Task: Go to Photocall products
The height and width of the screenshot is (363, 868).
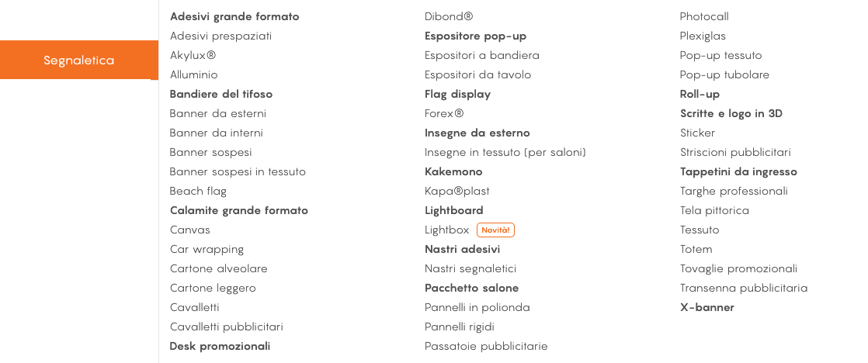Action: pyautogui.click(x=704, y=16)
